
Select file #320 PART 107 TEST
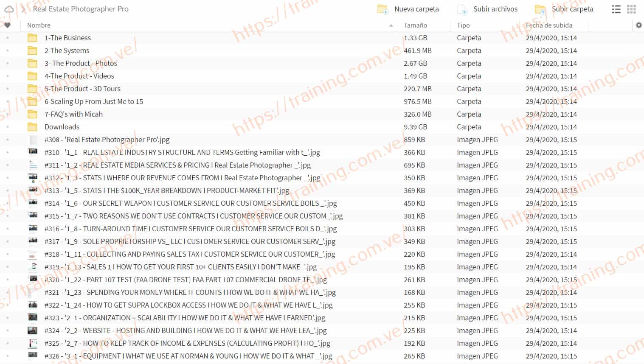point(186,280)
